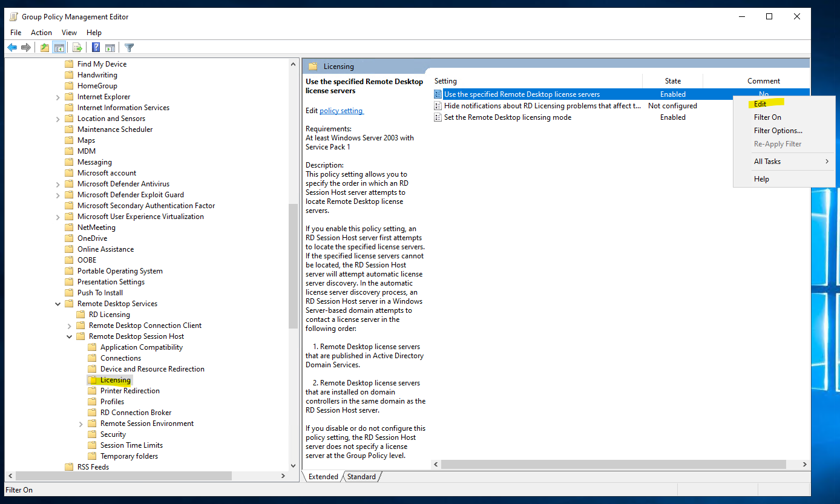The height and width of the screenshot is (504, 840).
Task: Expand Microsoft User Experience Virtualization node
Action: click(58, 217)
